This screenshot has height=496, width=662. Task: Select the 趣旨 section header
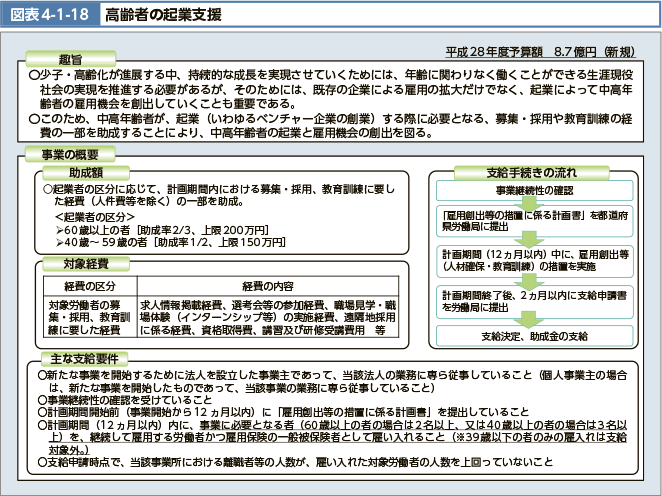[70, 59]
